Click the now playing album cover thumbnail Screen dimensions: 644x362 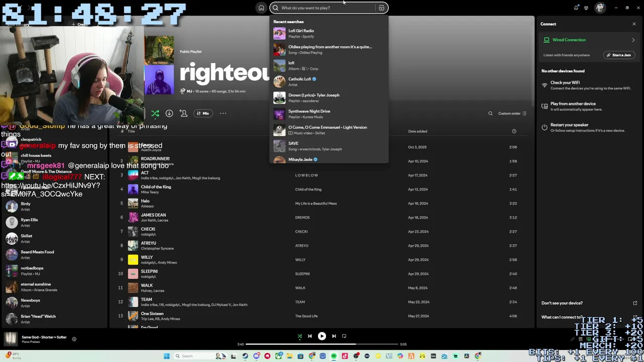[x=11, y=339]
